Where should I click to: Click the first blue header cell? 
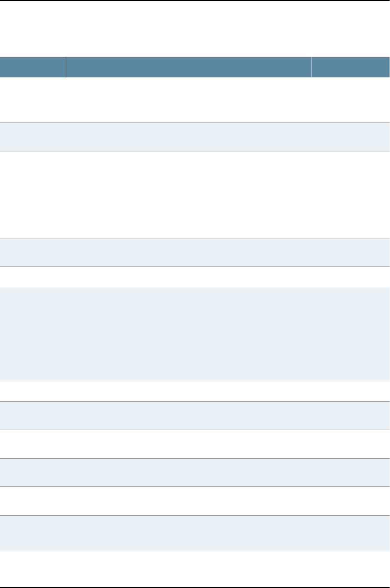point(33,67)
